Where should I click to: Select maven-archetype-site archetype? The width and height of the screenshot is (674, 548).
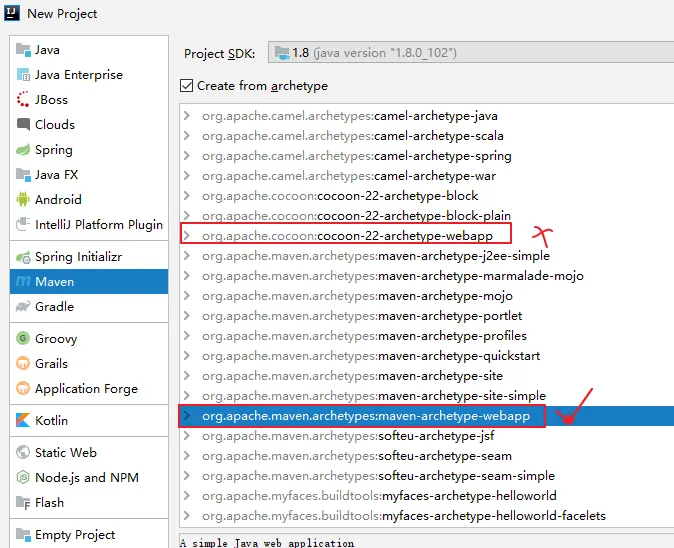click(x=427, y=376)
